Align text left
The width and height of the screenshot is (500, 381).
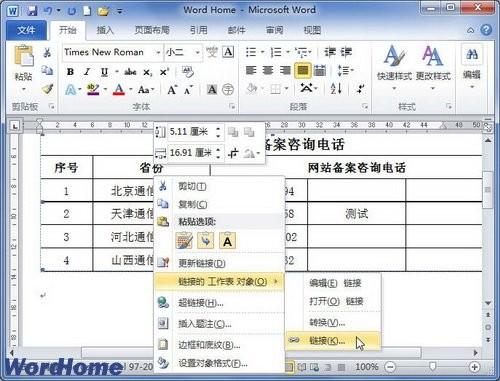point(251,70)
